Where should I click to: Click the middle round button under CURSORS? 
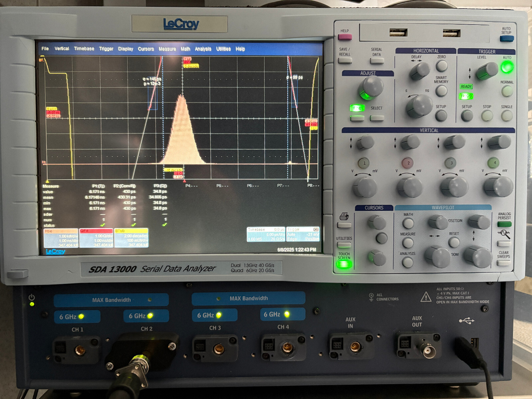[381, 238]
